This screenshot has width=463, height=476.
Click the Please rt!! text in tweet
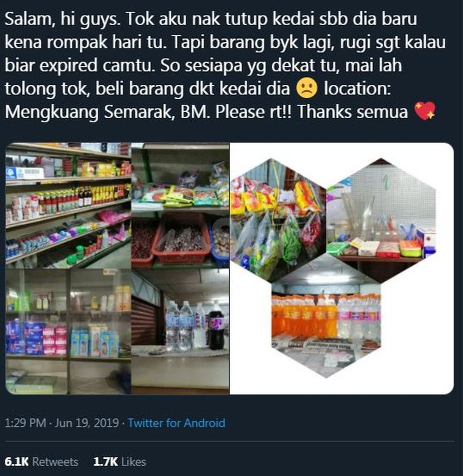coord(253,112)
